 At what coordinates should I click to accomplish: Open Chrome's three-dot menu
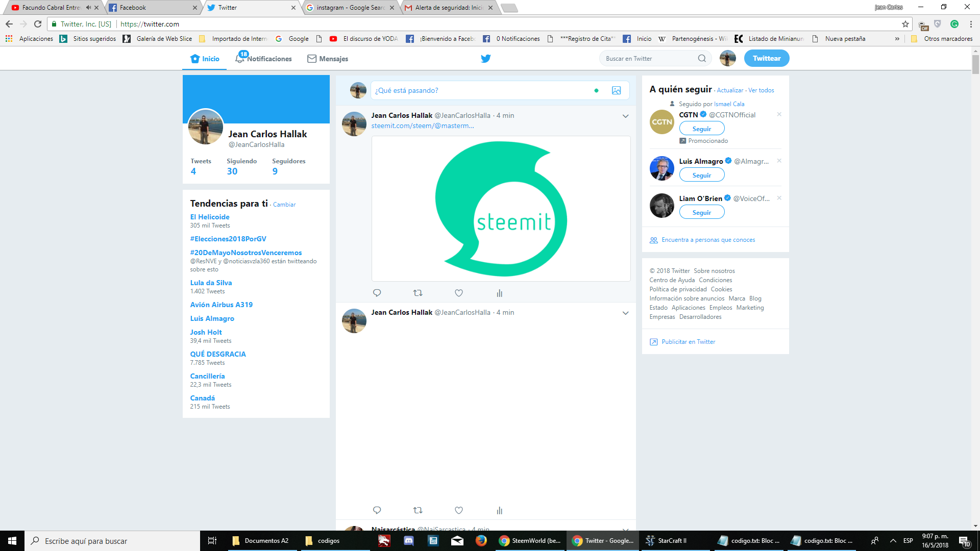970,24
